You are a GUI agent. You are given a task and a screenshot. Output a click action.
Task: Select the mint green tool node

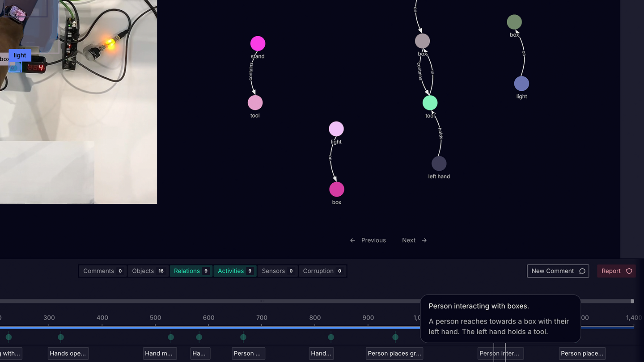point(430,103)
